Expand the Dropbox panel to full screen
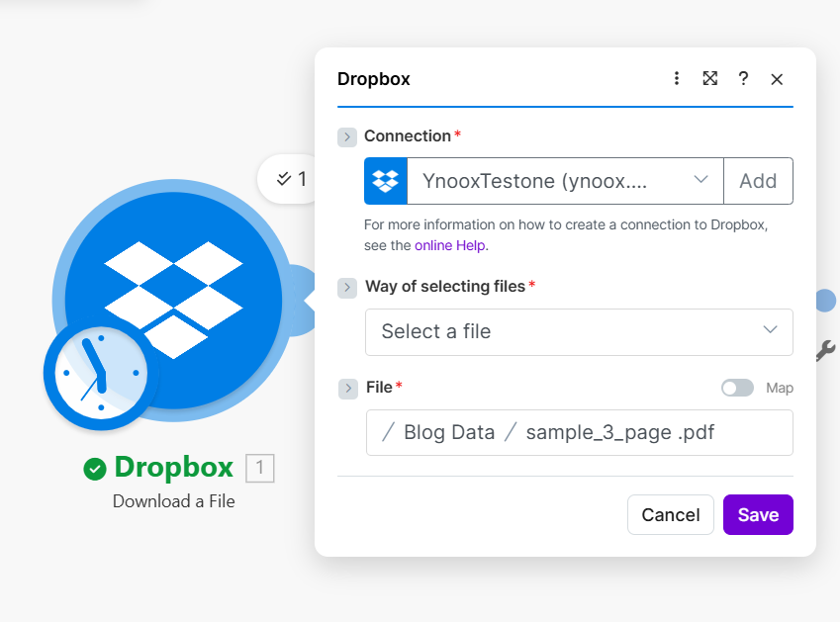The width and height of the screenshot is (840, 622). tap(709, 79)
